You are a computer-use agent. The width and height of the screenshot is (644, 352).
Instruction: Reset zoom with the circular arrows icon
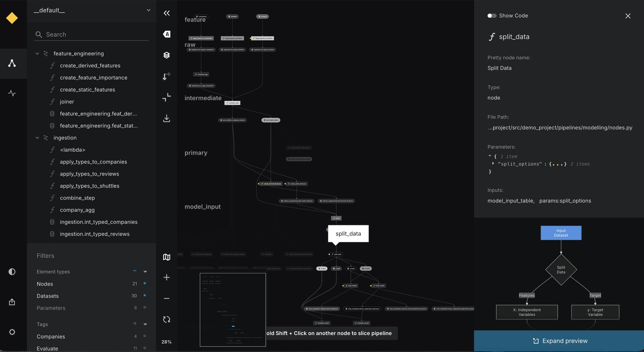pyautogui.click(x=166, y=320)
